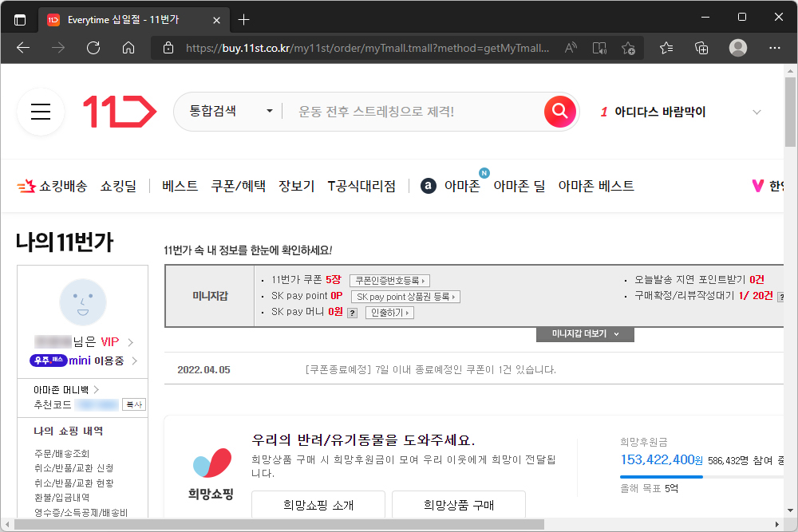Open the Favorites list
798x532 pixels.
click(666, 48)
